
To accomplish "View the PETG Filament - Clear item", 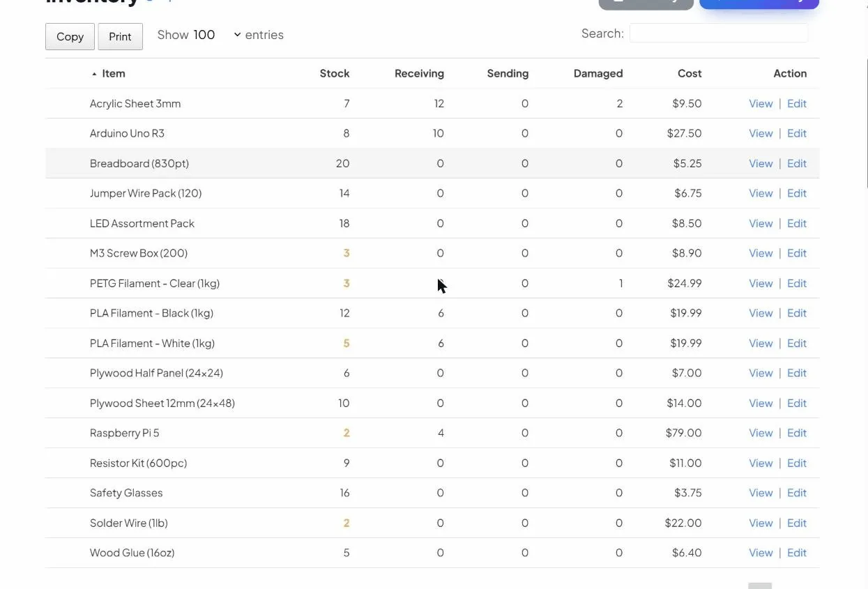I will point(761,283).
